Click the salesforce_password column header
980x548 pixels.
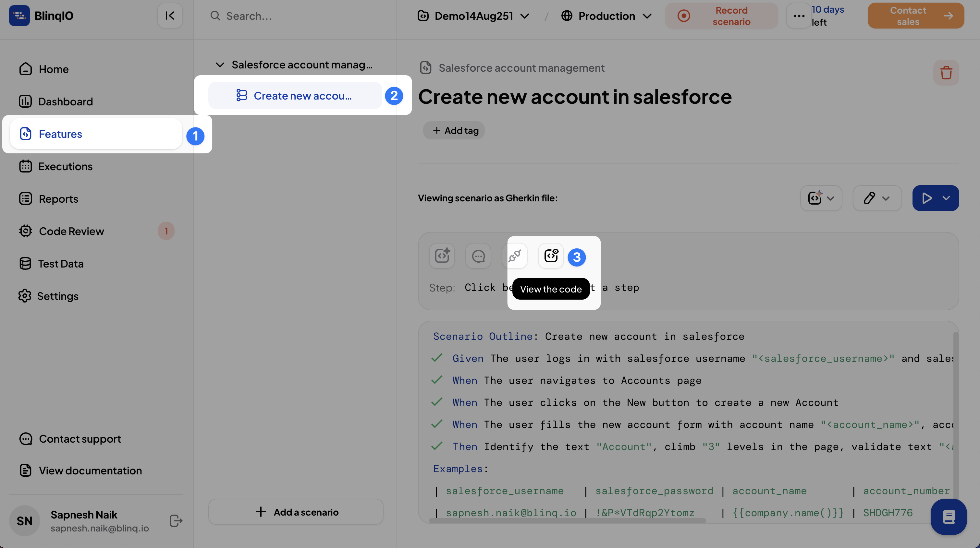click(654, 491)
